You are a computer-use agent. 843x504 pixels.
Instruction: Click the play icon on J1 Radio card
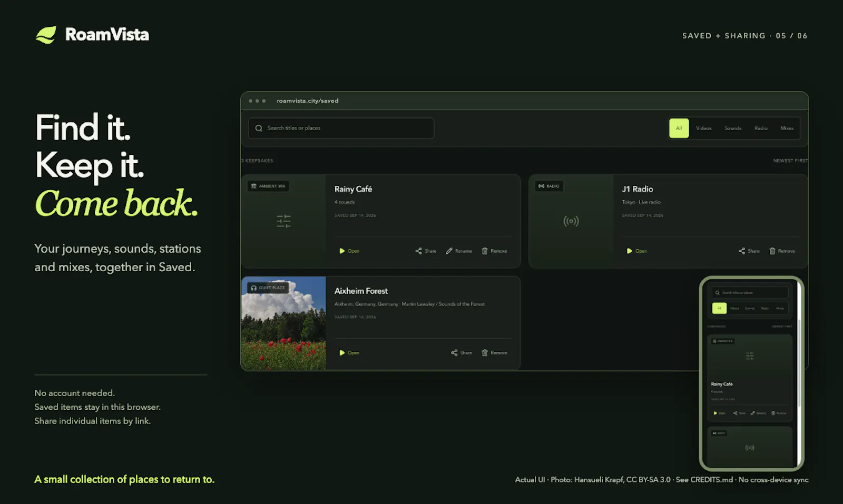click(x=630, y=251)
